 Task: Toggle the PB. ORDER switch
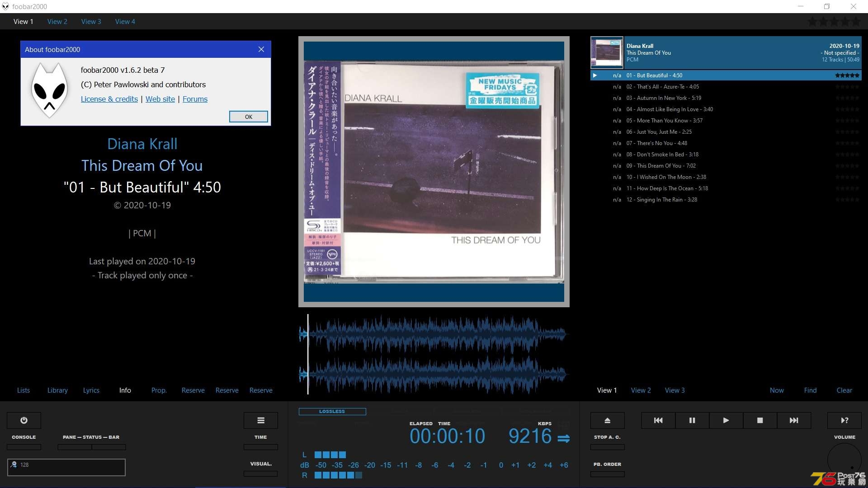point(608,474)
